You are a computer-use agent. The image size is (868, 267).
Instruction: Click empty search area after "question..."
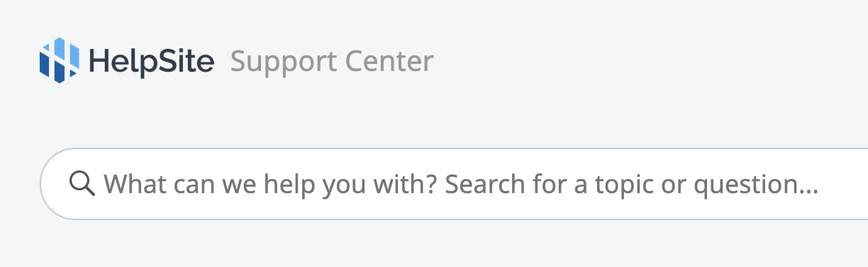coord(844,185)
